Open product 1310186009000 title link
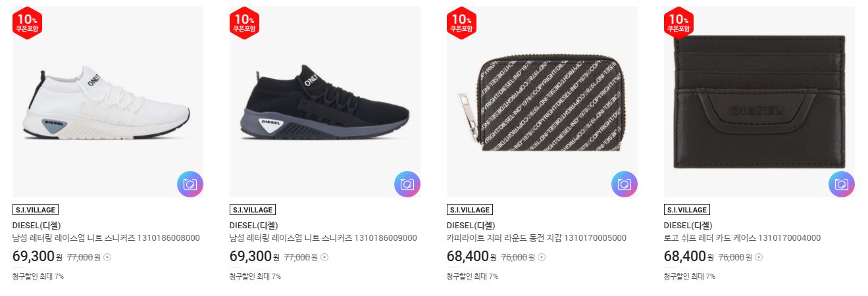The width and height of the screenshot is (868, 296). click(323, 238)
